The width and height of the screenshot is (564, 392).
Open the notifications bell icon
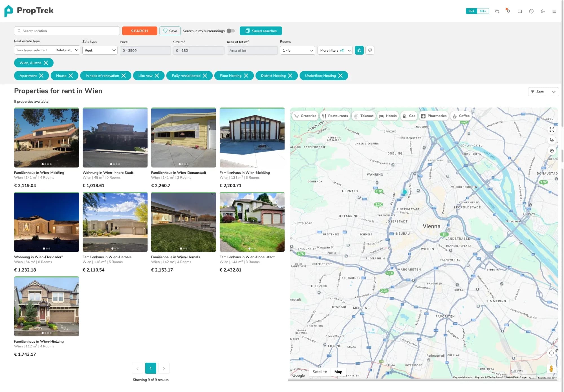tap(508, 11)
